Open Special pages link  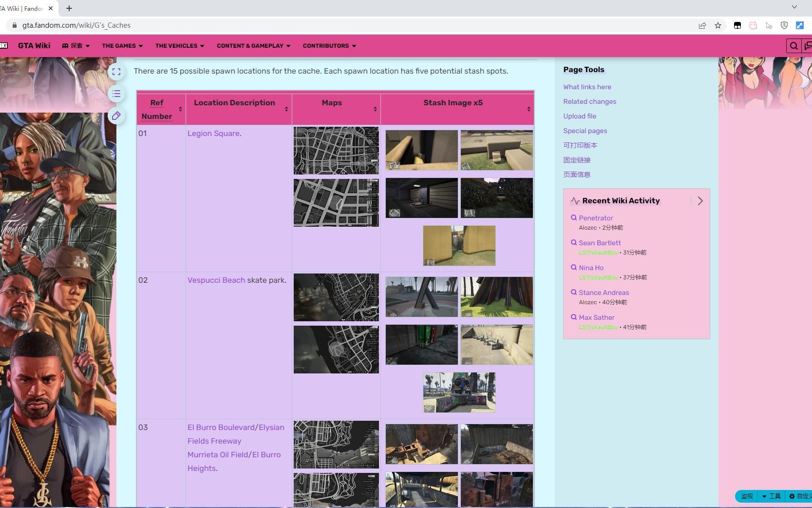pyautogui.click(x=585, y=131)
